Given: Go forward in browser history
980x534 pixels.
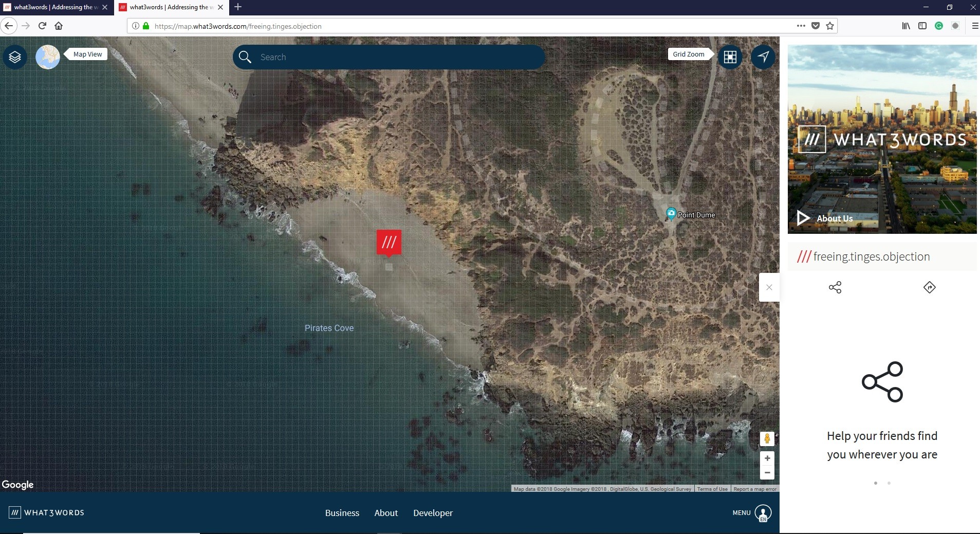Looking at the screenshot, I should (26, 26).
